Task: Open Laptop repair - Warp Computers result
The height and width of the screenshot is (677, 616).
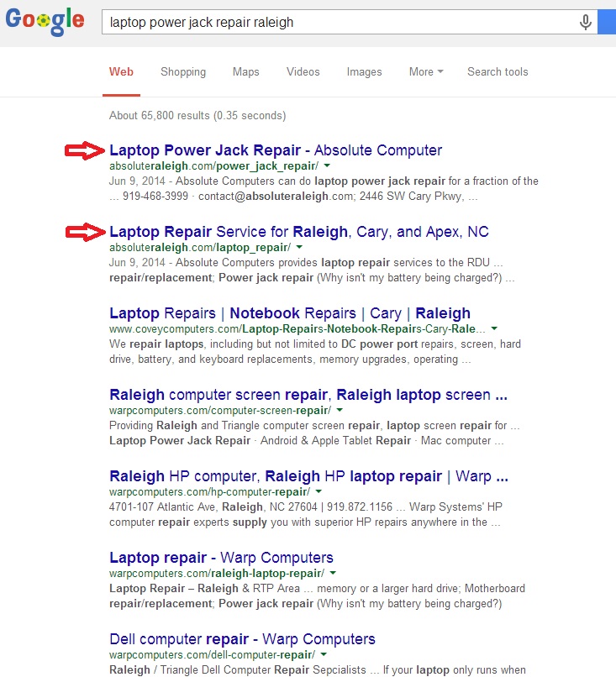Action: click(x=221, y=558)
